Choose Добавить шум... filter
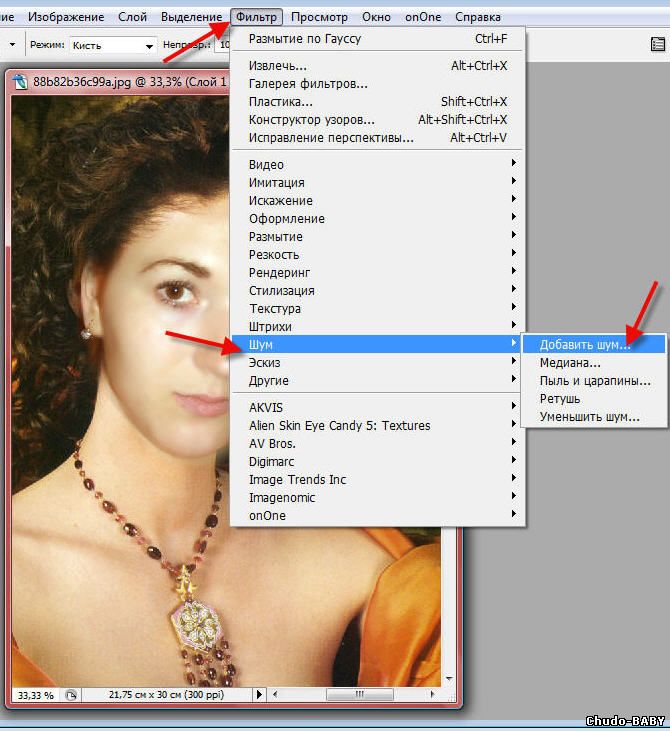 tap(594, 345)
